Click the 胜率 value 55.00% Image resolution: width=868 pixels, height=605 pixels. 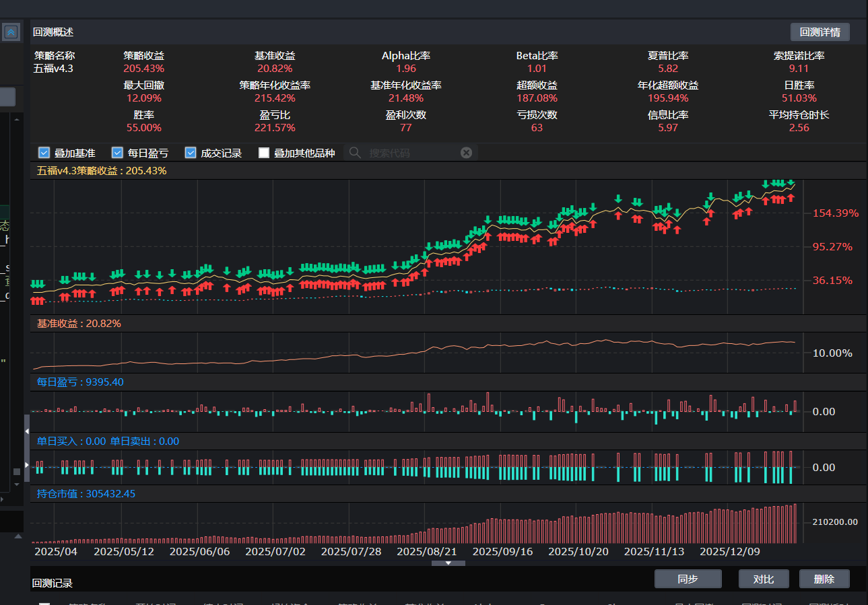coord(144,127)
